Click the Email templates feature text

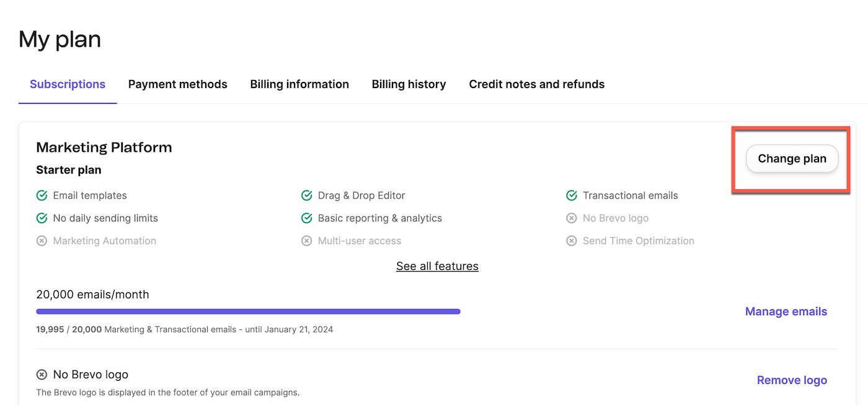90,196
